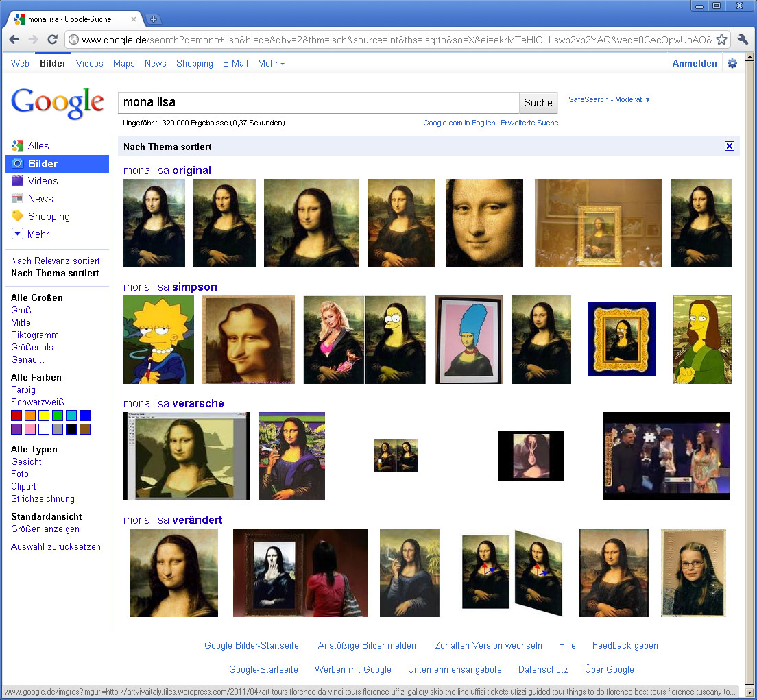Pick the blue color swatch

(x=85, y=415)
